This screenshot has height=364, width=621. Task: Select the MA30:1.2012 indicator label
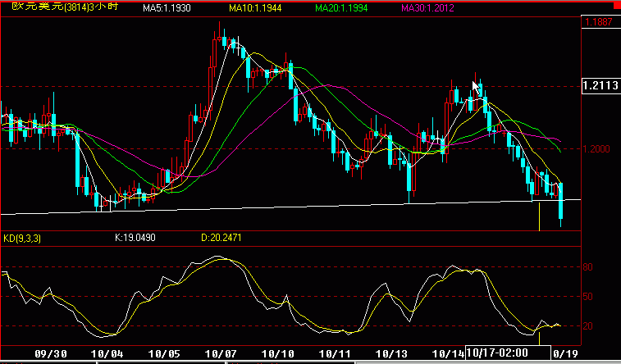(x=427, y=8)
